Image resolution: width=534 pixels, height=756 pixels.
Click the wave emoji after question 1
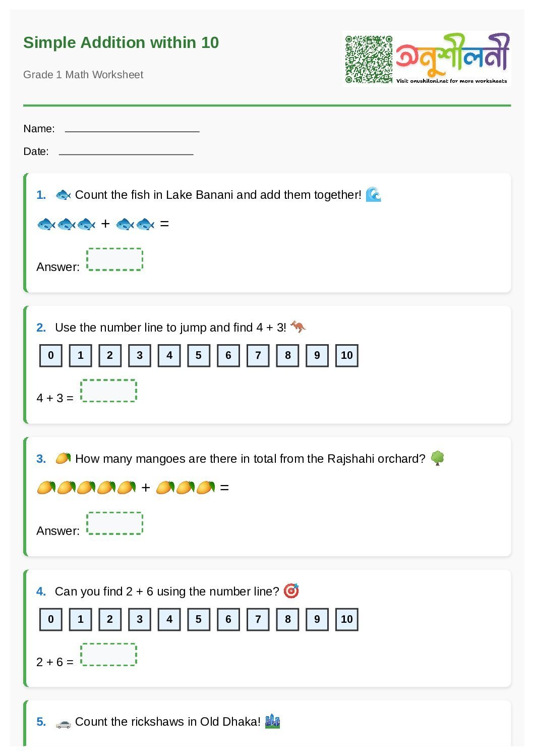[x=373, y=194]
